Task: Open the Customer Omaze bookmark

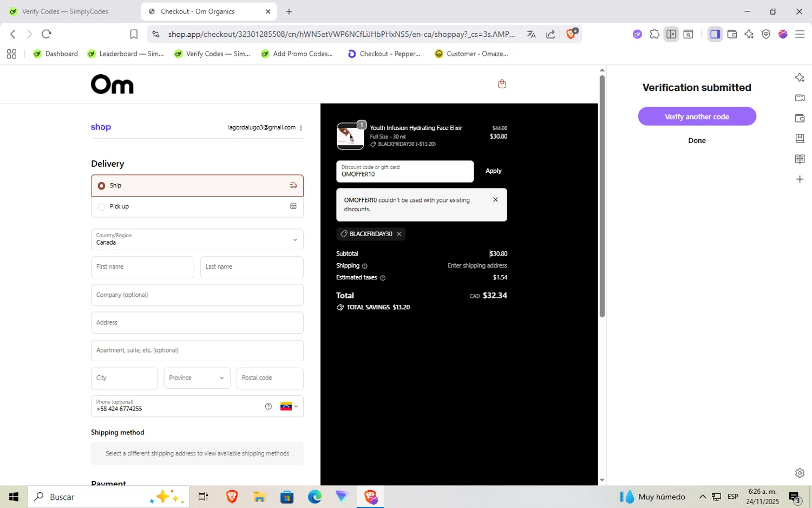Action: pos(472,54)
